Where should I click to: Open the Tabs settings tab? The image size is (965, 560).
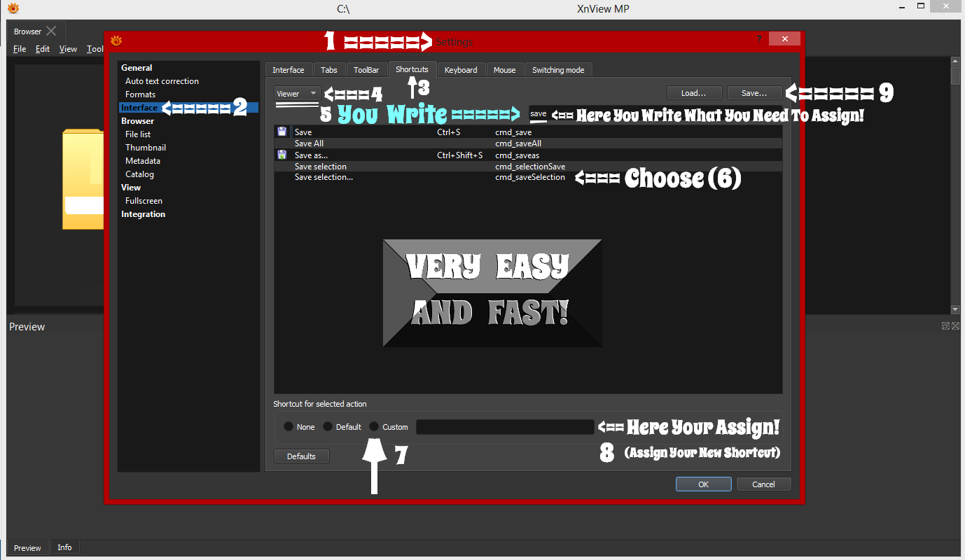(329, 70)
